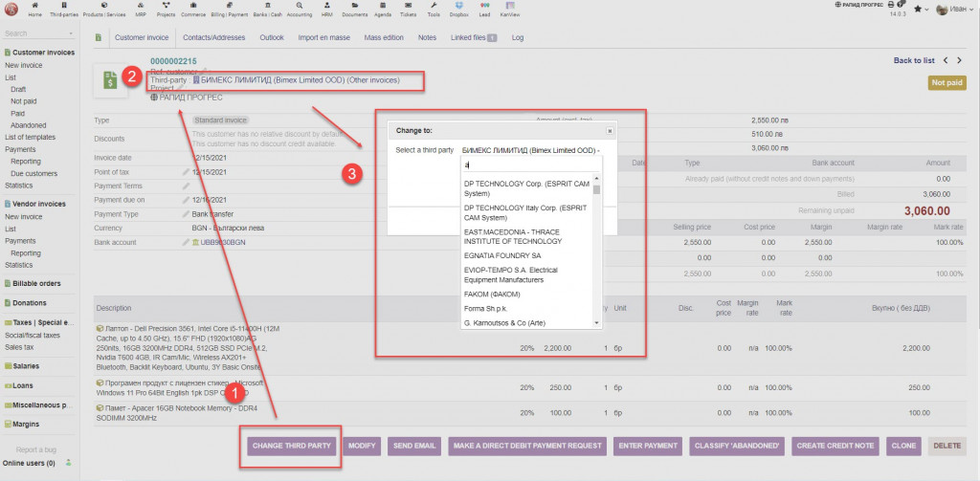
Task: Click the Back to list link
Action: pyautogui.click(x=913, y=60)
